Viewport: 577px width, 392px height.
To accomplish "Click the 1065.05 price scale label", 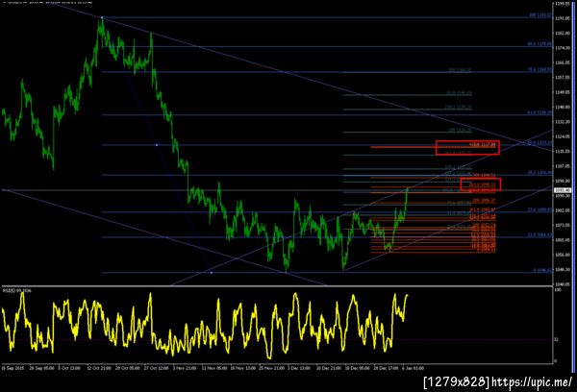I will 563,240.
